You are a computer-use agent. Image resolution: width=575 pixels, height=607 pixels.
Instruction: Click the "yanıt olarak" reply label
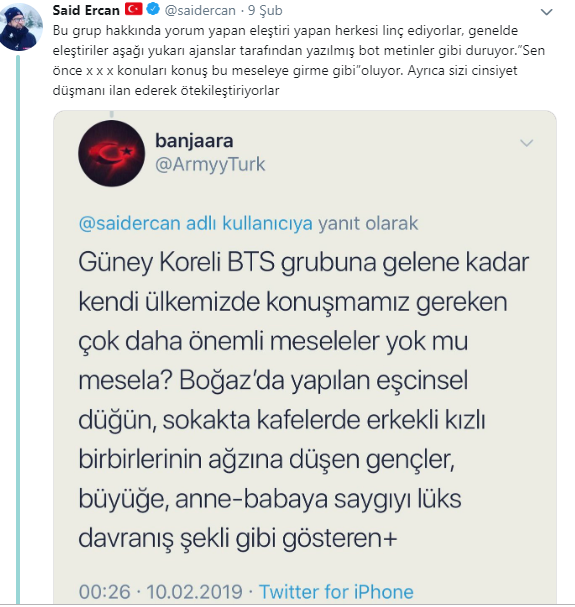point(368,223)
